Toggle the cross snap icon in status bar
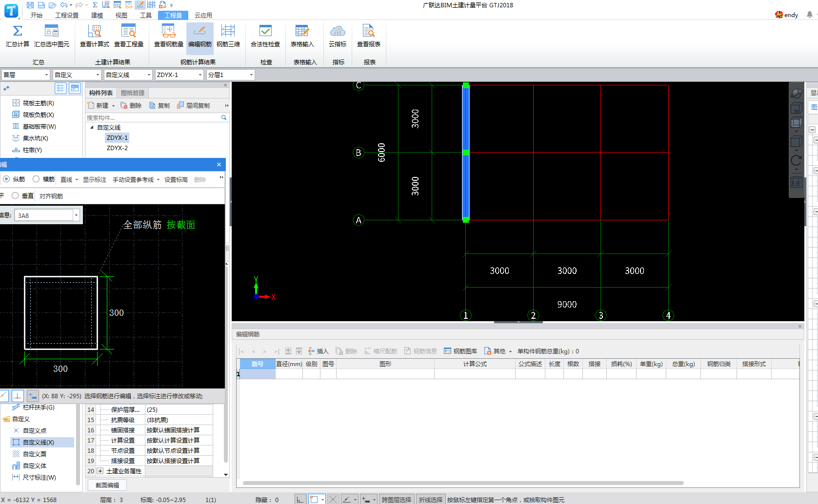 [x=333, y=500]
